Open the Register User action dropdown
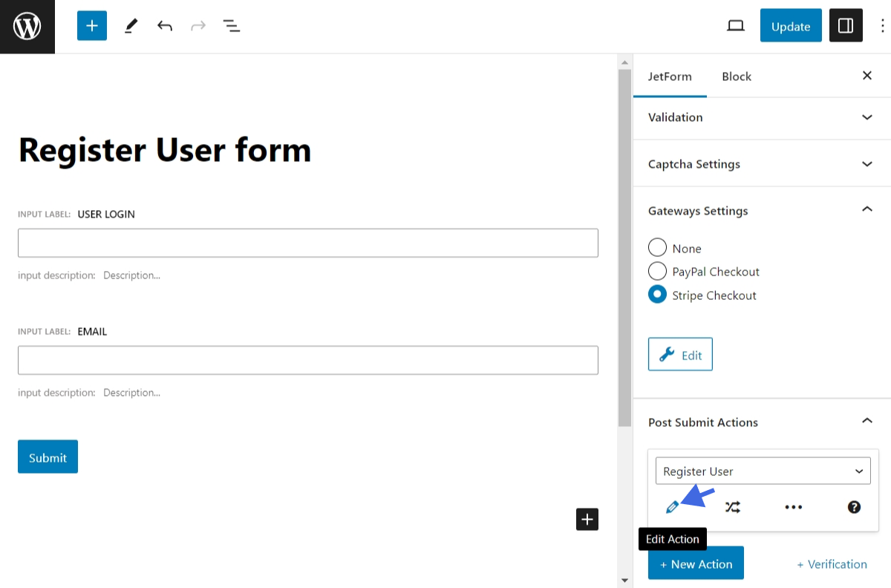Image resolution: width=891 pixels, height=588 pixels. [763, 471]
